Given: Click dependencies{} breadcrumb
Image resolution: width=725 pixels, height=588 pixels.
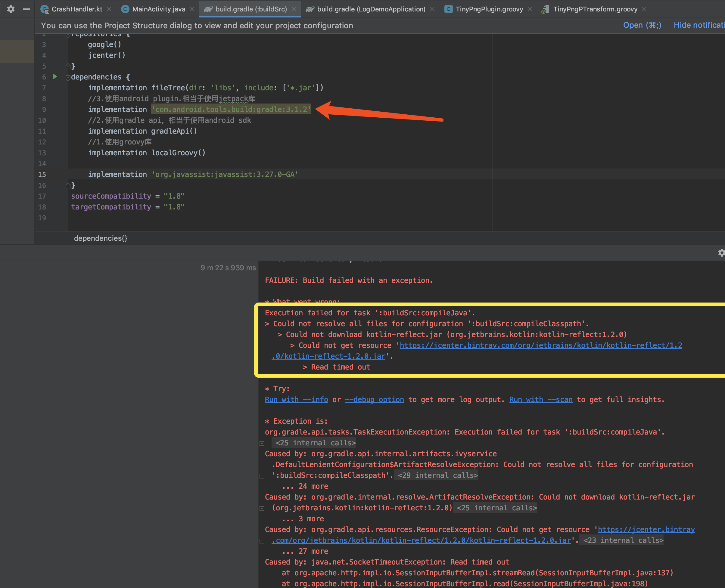Looking at the screenshot, I should tap(101, 238).
